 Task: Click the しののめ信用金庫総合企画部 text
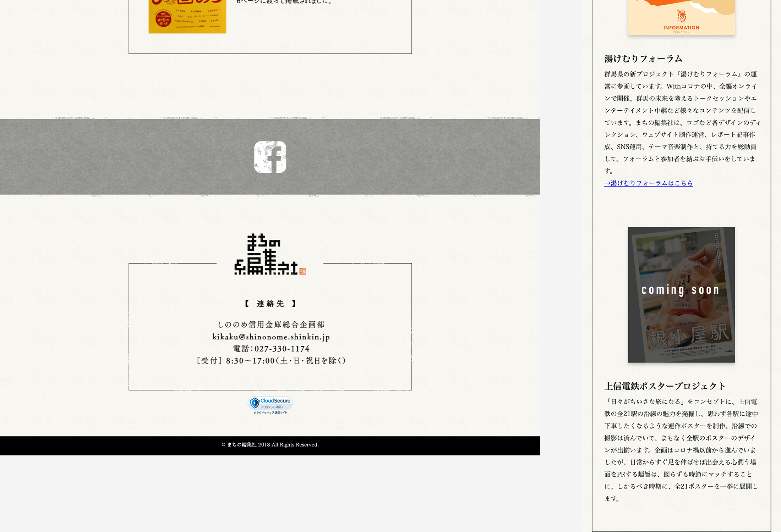pos(271,325)
